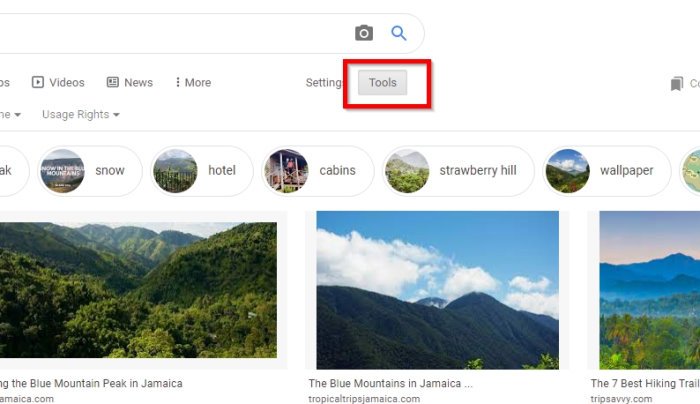Open the tropicaltripsjamaica.com mountain image
This screenshot has height=404, width=700.
(x=438, y=290)
